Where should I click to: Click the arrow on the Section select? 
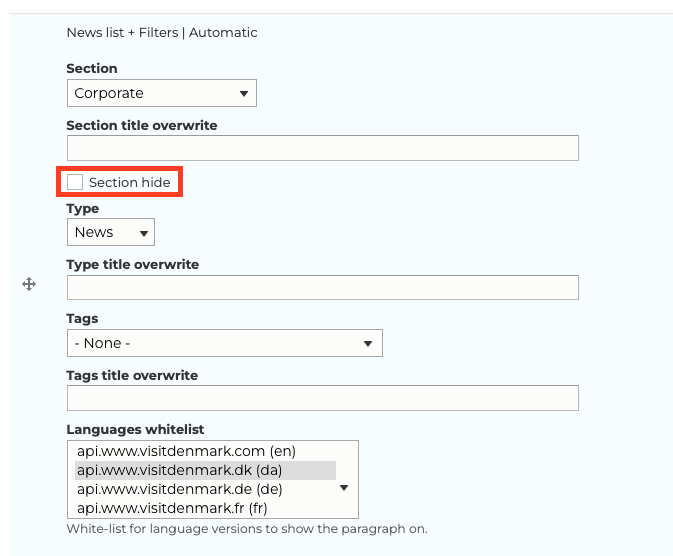pyautogui.click(x=244, y=93)
